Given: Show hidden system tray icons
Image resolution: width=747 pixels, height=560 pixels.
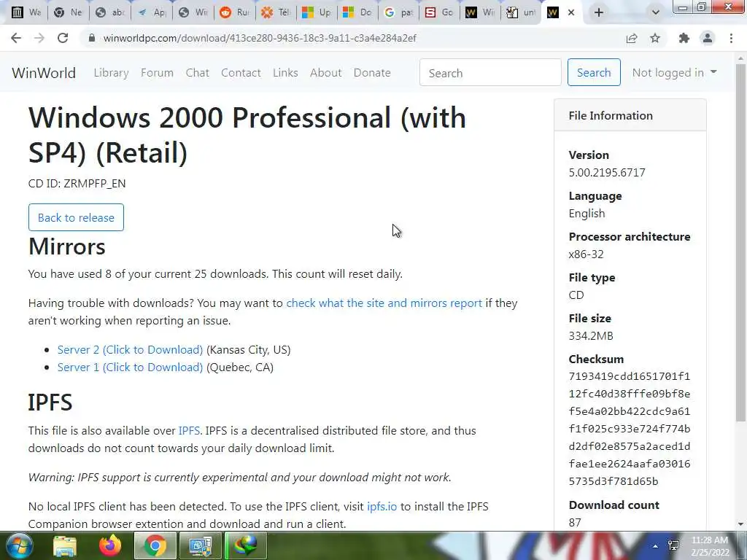Looking at the screenshot, I should click(656, 546).
